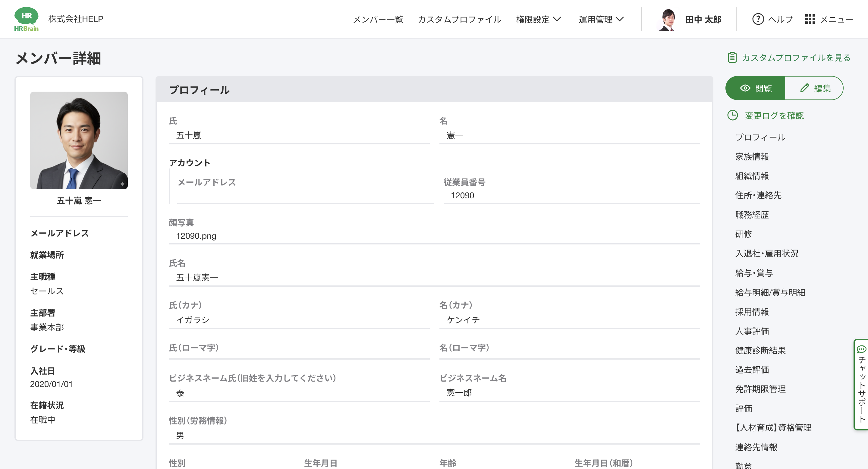The image size is (868, 469).
Task: Go to 健康診断結果 section in sidebar
Action: [760, 351]
